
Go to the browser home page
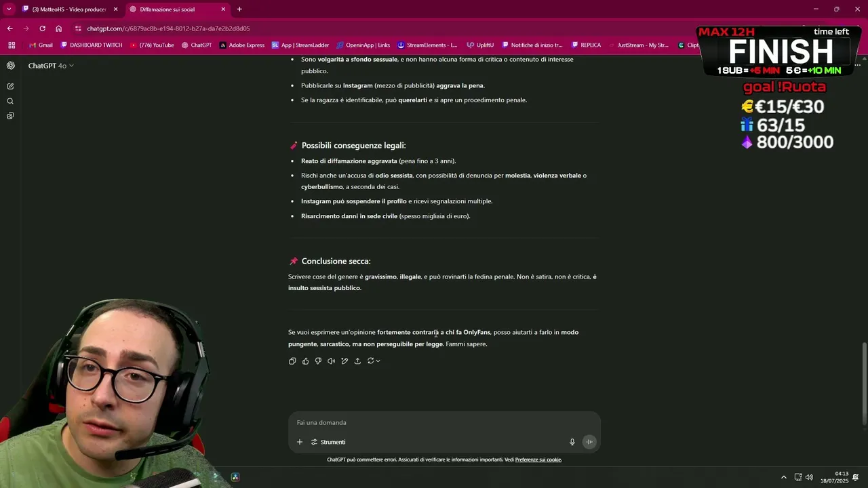tap(59, 28)
